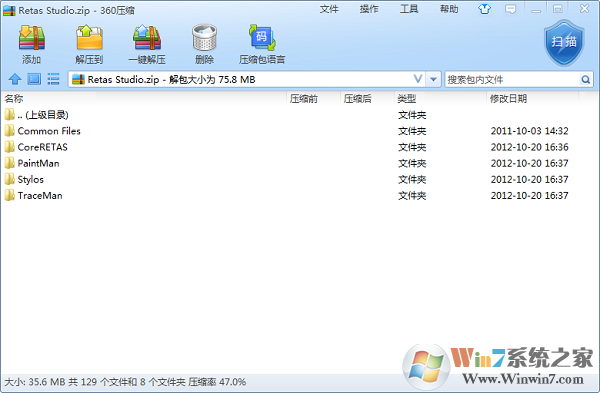Expand the path bar V chevron

click(x=418, y=79)
